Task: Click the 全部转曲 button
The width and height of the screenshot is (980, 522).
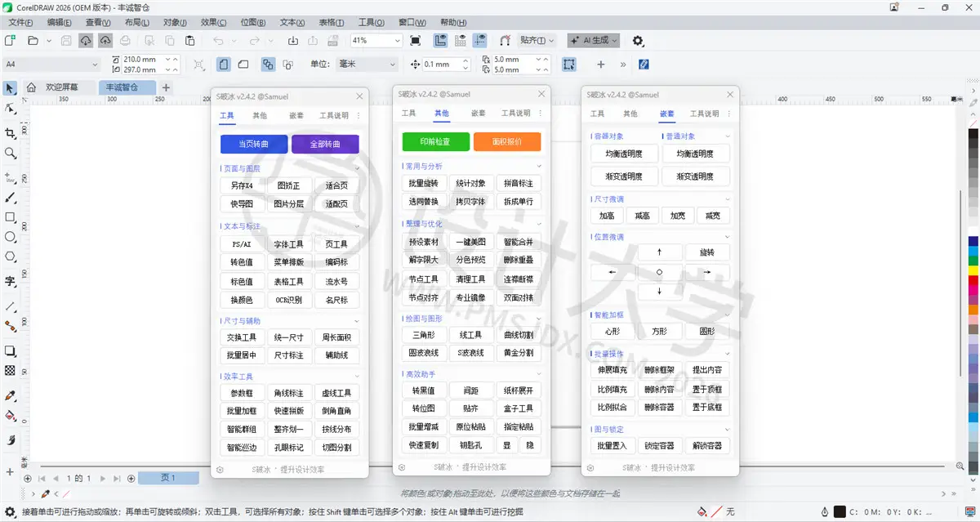Action: (325, 144)
